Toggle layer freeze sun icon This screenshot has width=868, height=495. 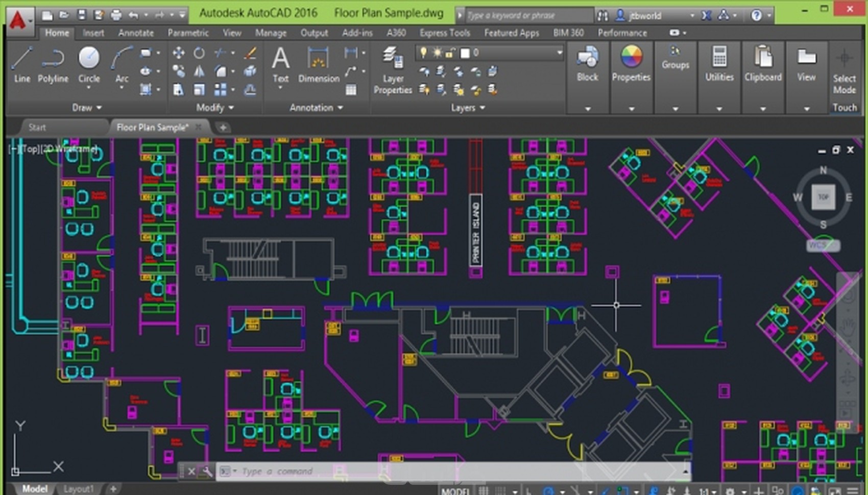point(437,53)
